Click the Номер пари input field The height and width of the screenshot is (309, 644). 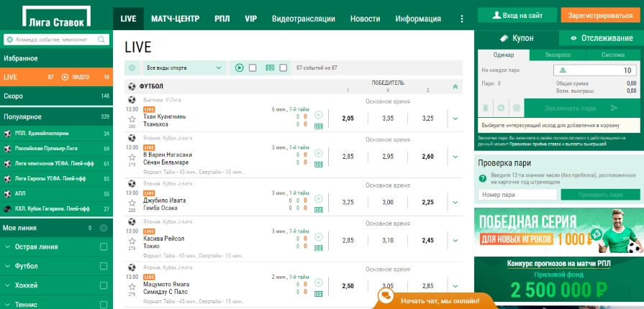[517, 195]
